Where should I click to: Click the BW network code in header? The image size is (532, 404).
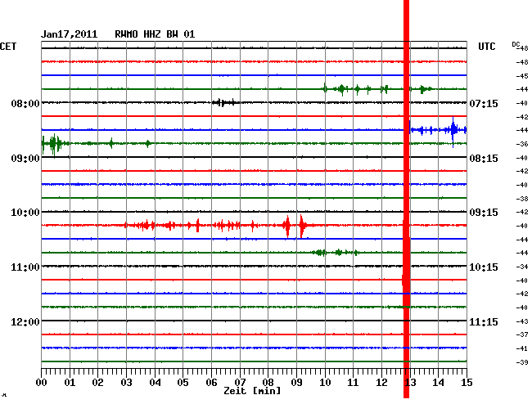coord(172,34)
